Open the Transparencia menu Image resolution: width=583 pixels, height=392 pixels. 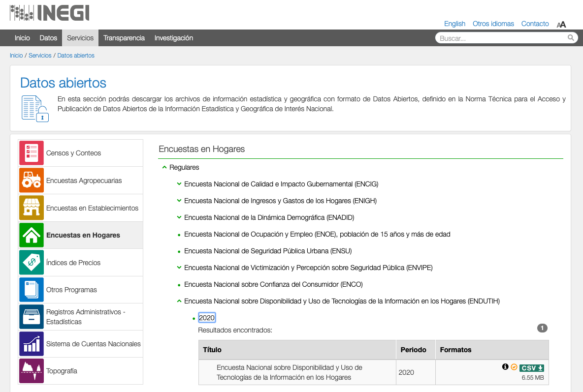[124, 38]
